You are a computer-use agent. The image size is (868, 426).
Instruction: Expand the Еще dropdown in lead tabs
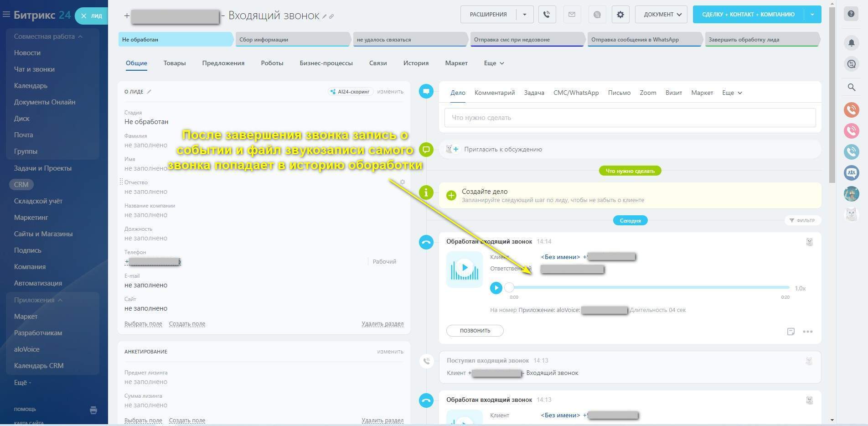click(494, 63)
